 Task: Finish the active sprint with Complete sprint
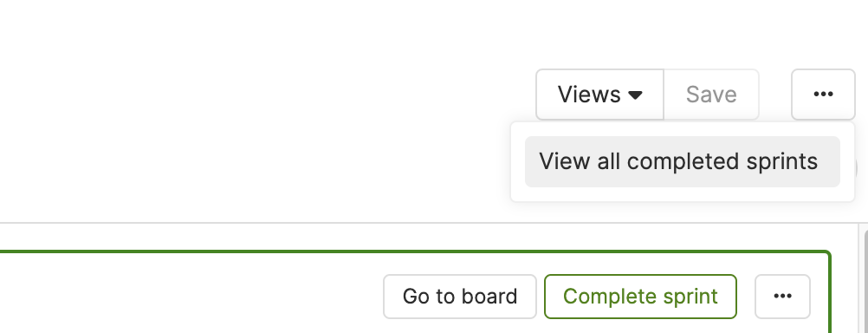(x=640, y=297)
